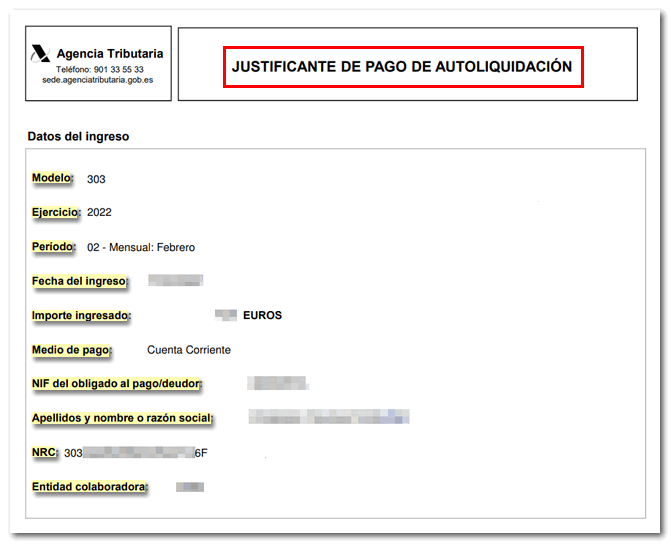Image resolution: width=671 pixels, height=544 pixels.
Task: Click the Medio de pago label
Action: click(72, 349)
